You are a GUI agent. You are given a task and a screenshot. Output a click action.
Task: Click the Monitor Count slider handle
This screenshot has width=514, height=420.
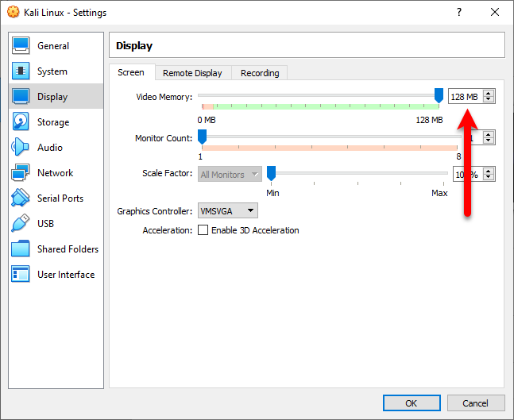point(203,137)
